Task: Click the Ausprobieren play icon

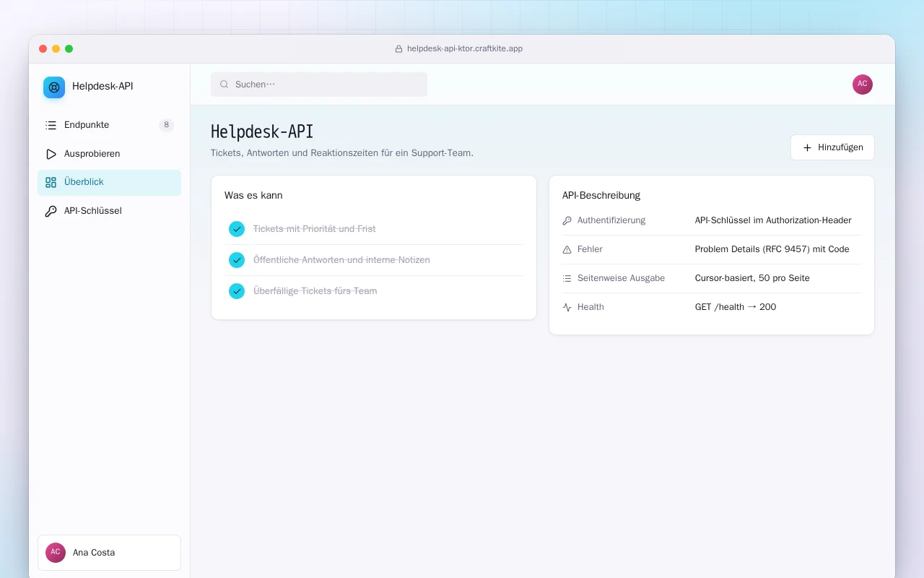Action: 51,154
